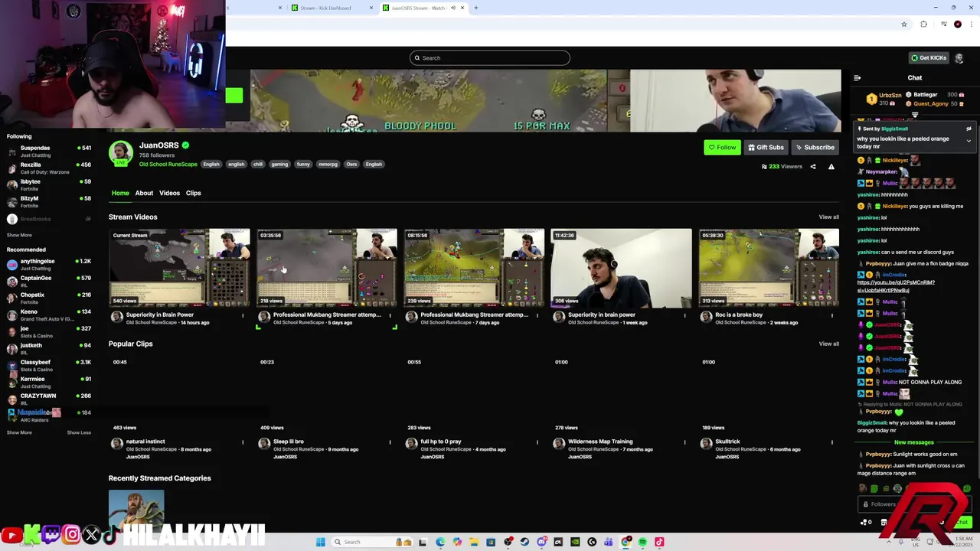Click the taskbar Search box
Screen dimensions: 980x551
click(373, 542)
